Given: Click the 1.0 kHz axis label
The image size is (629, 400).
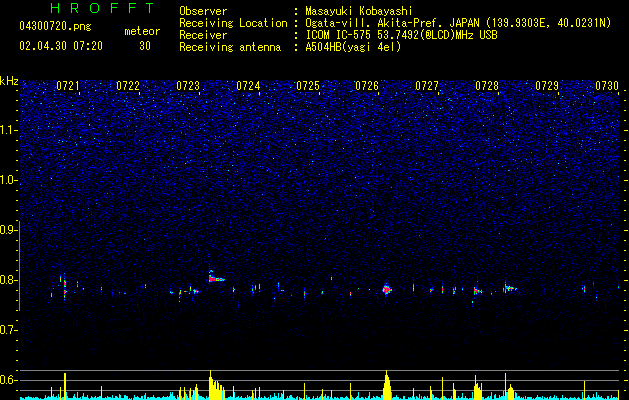Looking at the screenshot, I should [9, 181].
